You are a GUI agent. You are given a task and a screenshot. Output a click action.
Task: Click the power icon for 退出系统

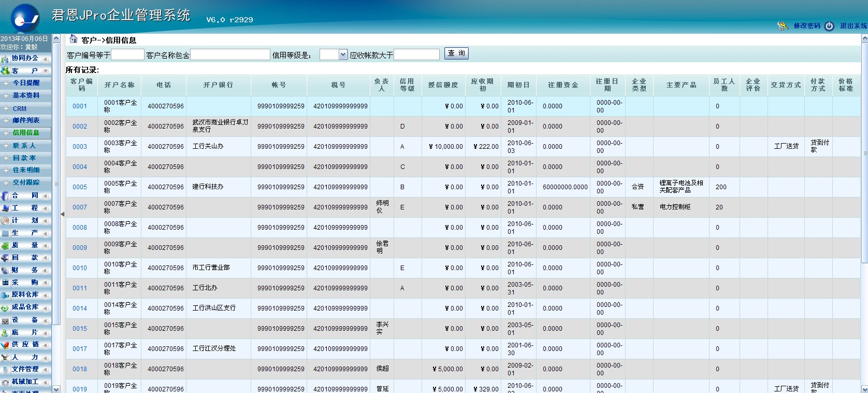[x=829, y=26]
